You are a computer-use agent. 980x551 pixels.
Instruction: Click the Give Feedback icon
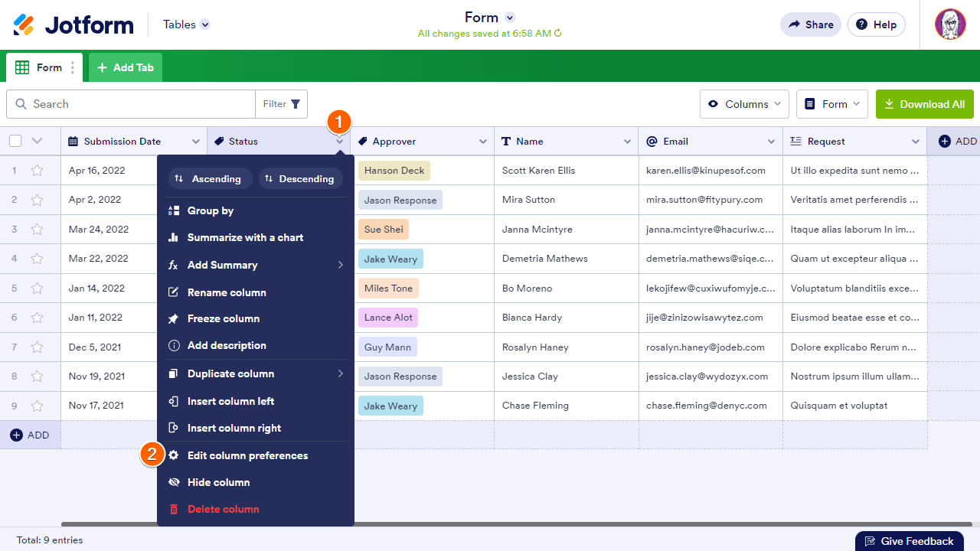pos(870,541)
